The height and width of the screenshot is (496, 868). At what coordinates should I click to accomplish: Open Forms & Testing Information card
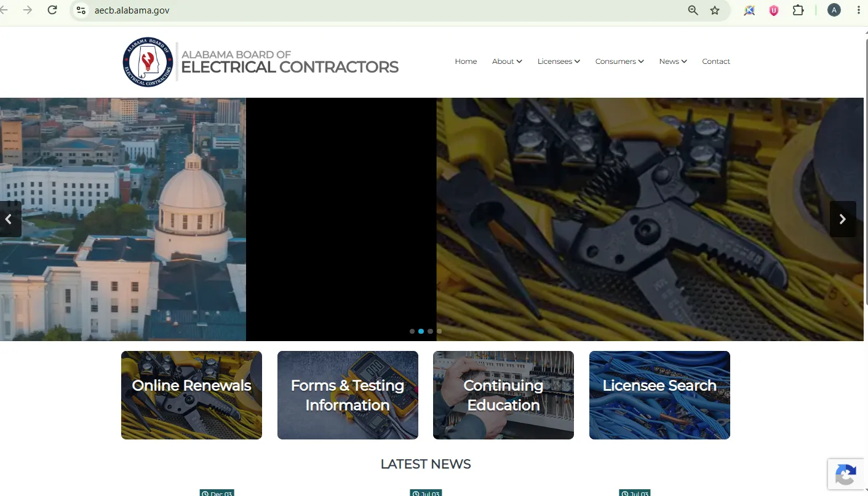[348, 395]
